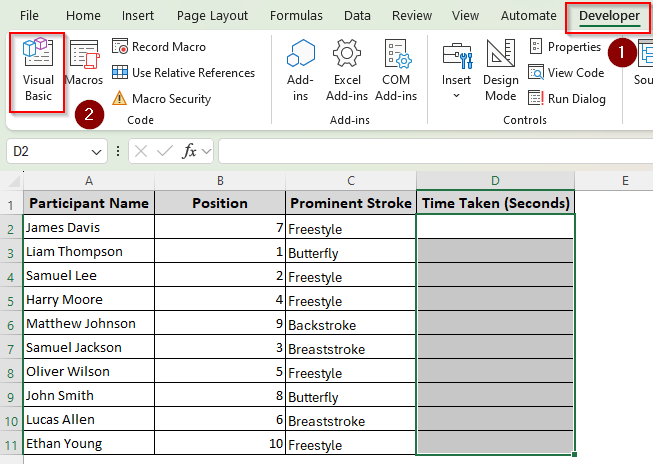
Task: Select cell with Matthew Johnson
Action: coord(89,323)
